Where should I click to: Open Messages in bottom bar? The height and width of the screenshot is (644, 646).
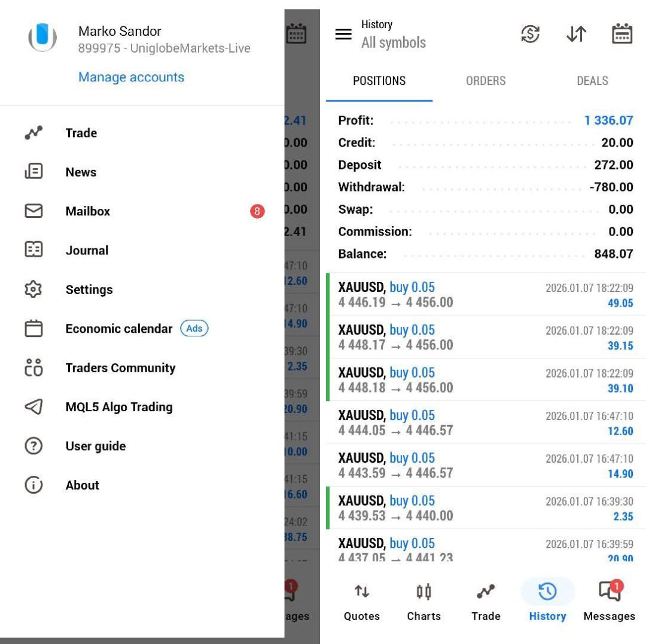610,602
